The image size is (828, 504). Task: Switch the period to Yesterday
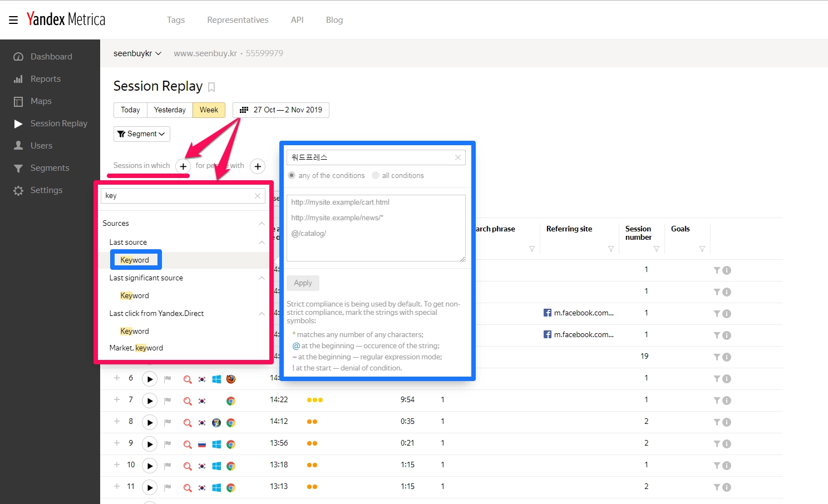[170, 110]
